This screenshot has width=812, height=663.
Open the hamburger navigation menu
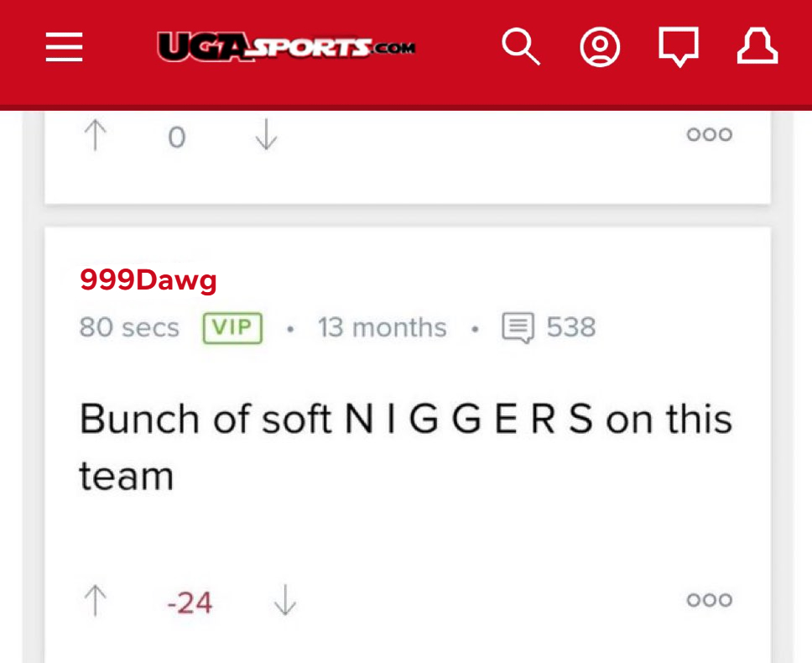pyautogui.click(x=65, y=47)
